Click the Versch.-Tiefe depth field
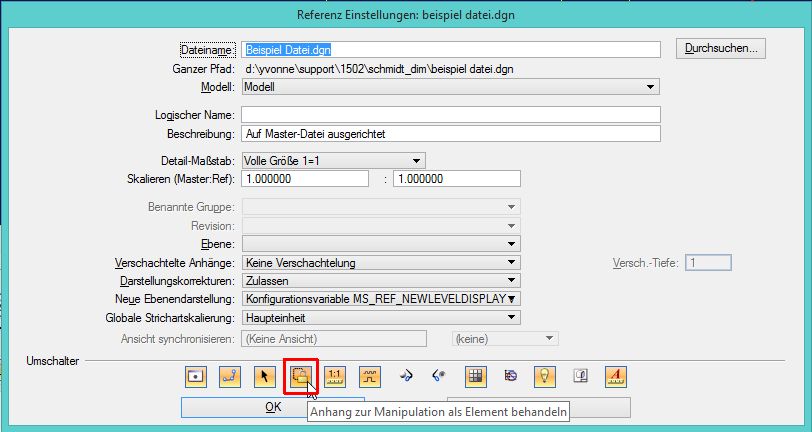The height and width of the screenshot is (432, 812). (708, 263)
